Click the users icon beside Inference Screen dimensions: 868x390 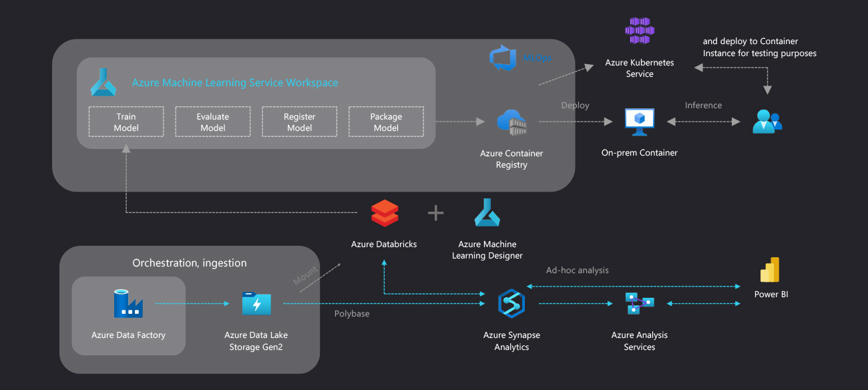click(767, 122)
